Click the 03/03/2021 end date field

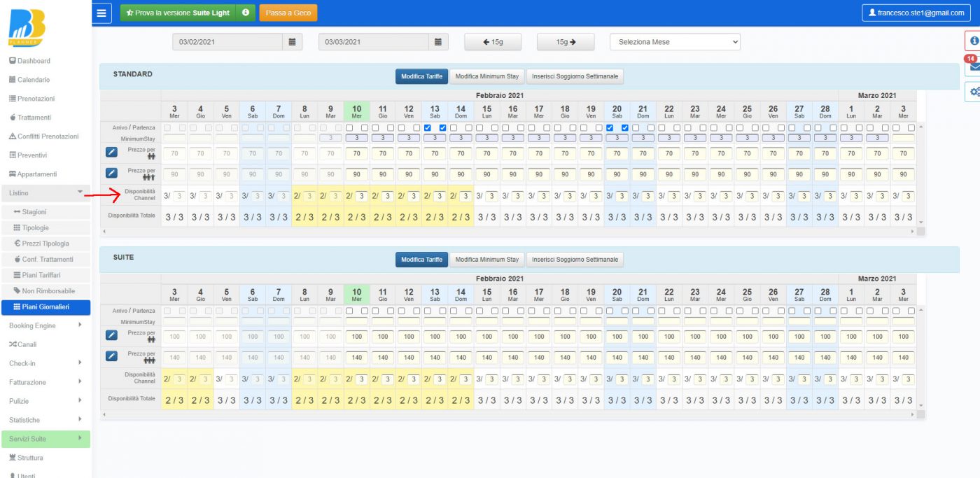(x=374, y=42)
